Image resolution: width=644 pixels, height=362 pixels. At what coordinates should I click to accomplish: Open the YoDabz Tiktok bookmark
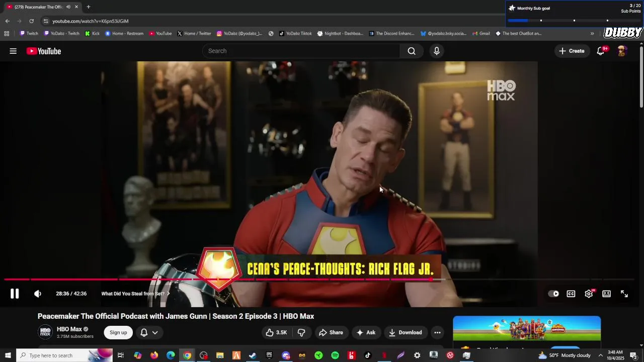click(295, 34)
